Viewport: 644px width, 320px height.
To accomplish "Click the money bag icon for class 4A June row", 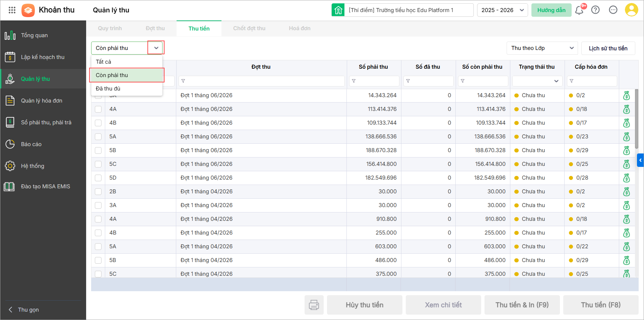I will click(x=626, y=109).
